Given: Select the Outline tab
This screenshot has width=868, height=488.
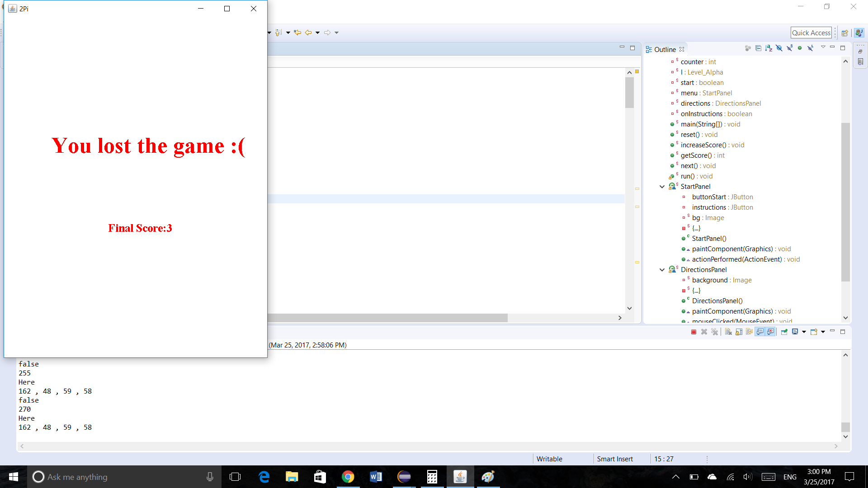Looking at the screenshot, I should click(x=665, y=50).
